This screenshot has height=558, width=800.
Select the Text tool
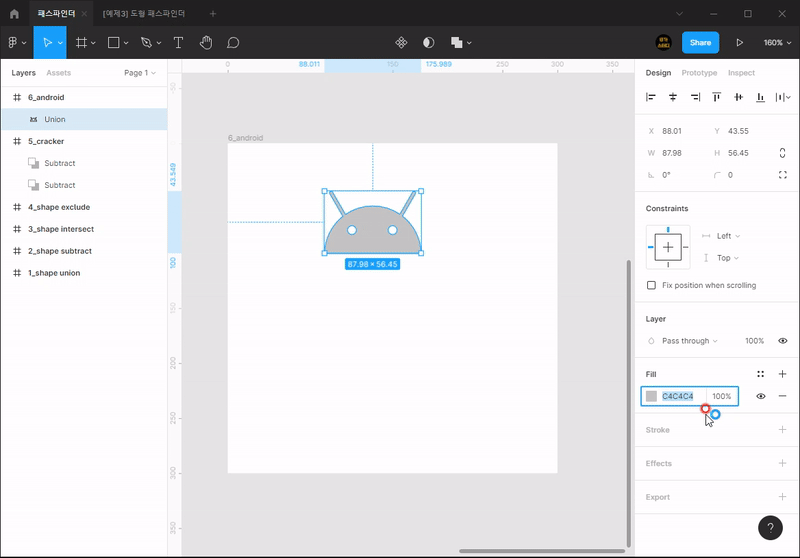point(178,43)
